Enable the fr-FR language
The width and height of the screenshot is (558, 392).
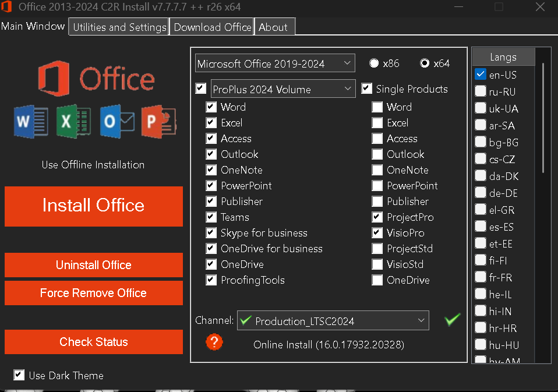481,277
